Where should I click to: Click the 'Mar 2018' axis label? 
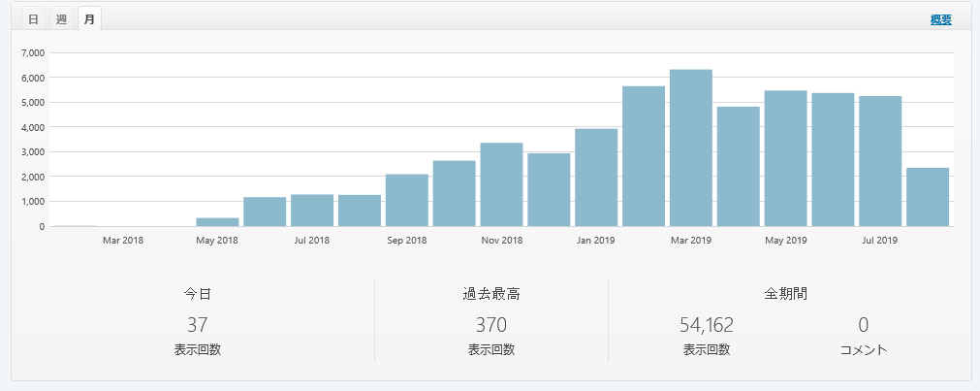point(123,241)
